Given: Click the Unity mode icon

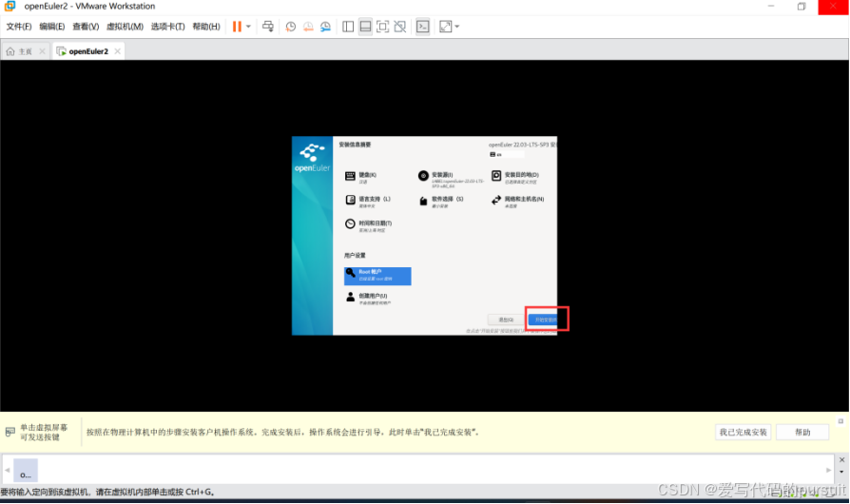Looking at the screenshot, I should [x=400, y=27].
